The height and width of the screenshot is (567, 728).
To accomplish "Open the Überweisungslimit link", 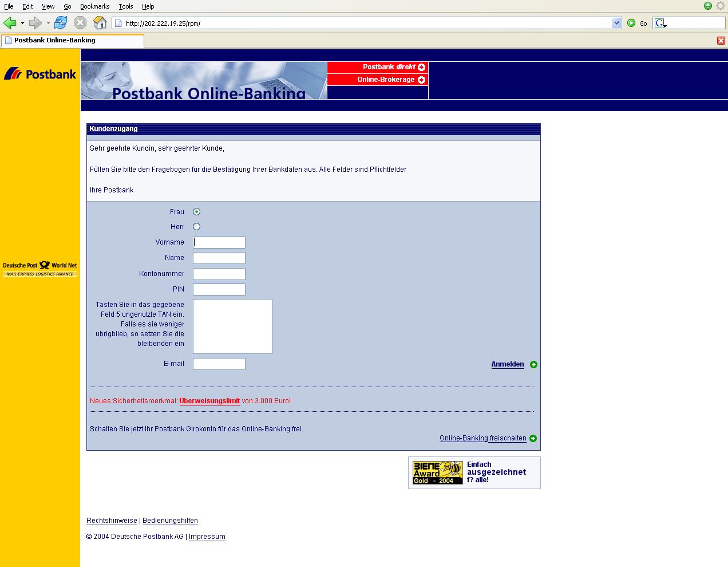I will (209, 401).
